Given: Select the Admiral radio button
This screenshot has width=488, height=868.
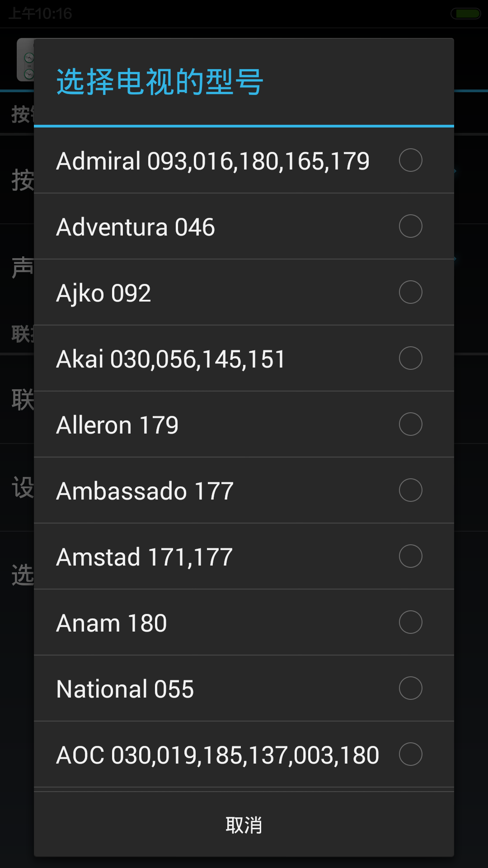Looking at the screenshot, I should (x=410, y=160).
